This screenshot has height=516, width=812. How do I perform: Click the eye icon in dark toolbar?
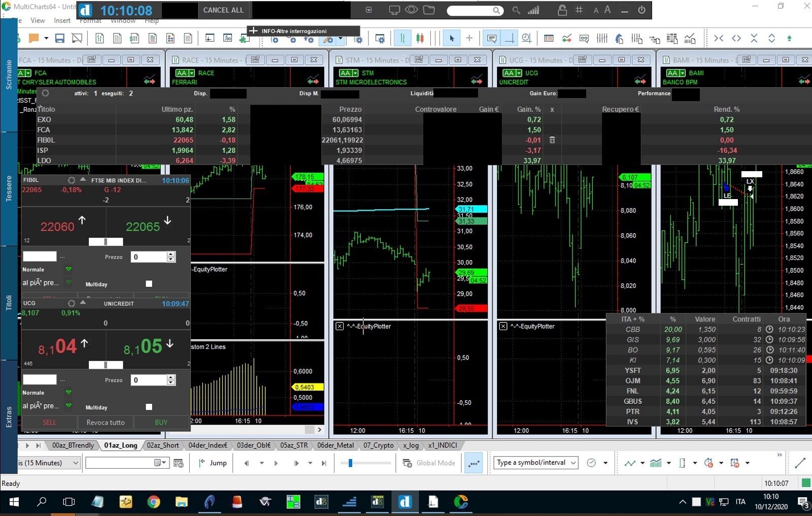coord(412,10)
